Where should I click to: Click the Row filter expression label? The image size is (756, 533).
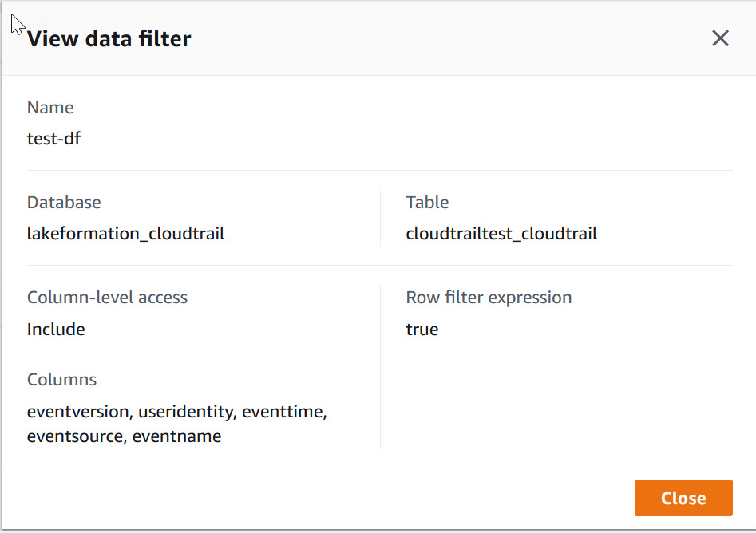click(x=489, y=298)
